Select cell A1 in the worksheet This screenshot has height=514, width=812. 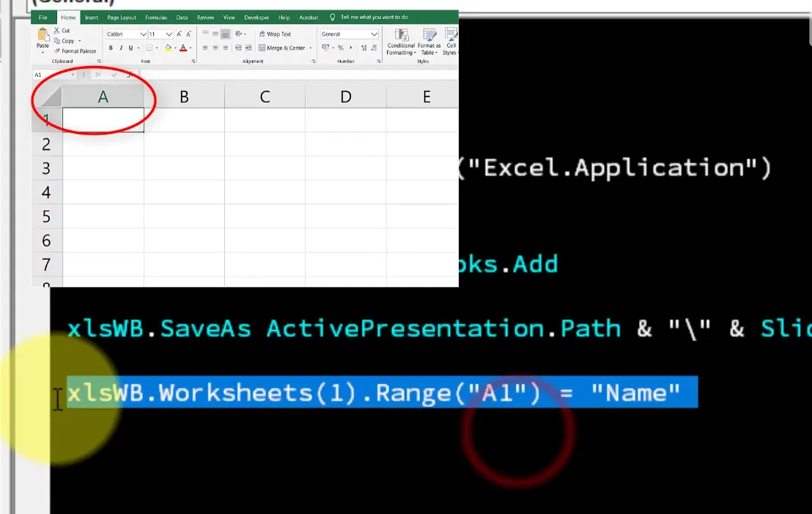(x=103, y=120)
